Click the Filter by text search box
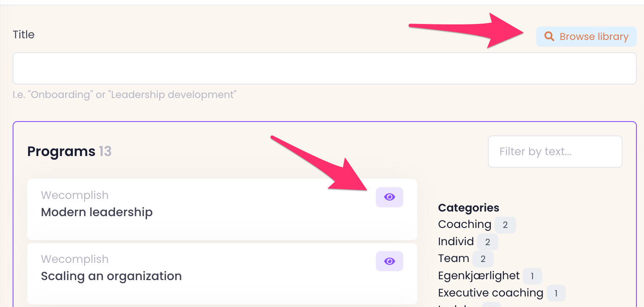Screen dimensions: 644x307 [x=555, y=151]
